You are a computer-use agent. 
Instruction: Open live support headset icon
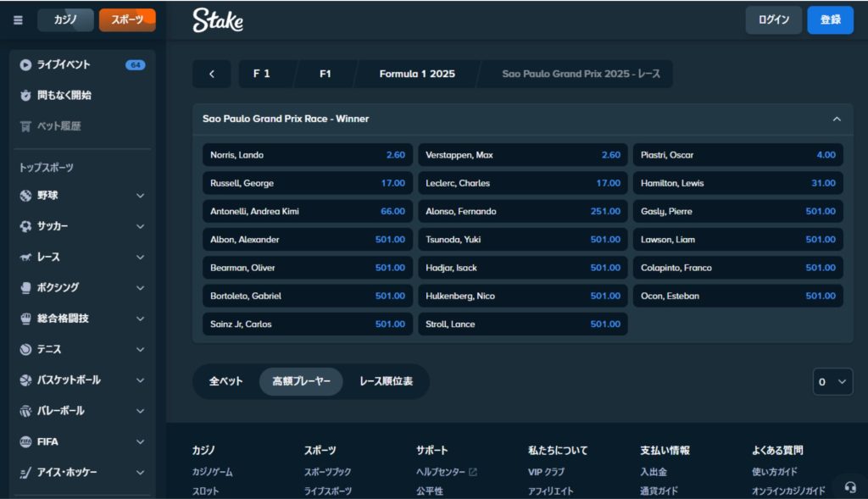pyautogui.click(x=850, y=487)
